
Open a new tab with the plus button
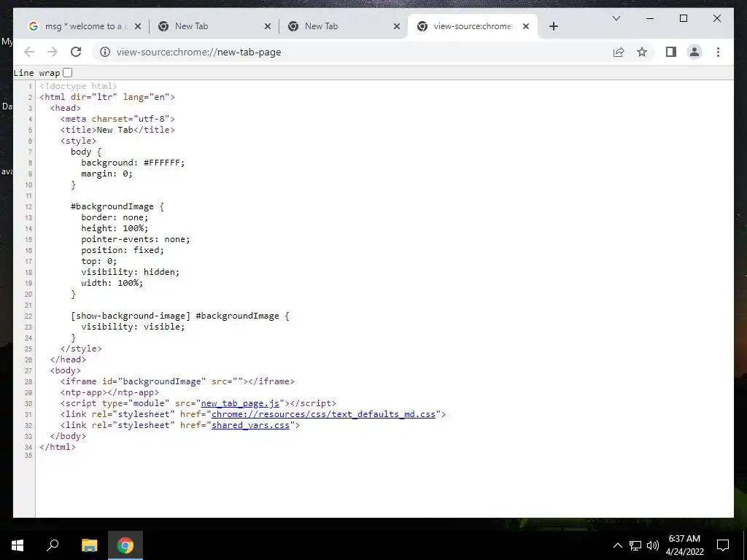click(x=553, y=26)
